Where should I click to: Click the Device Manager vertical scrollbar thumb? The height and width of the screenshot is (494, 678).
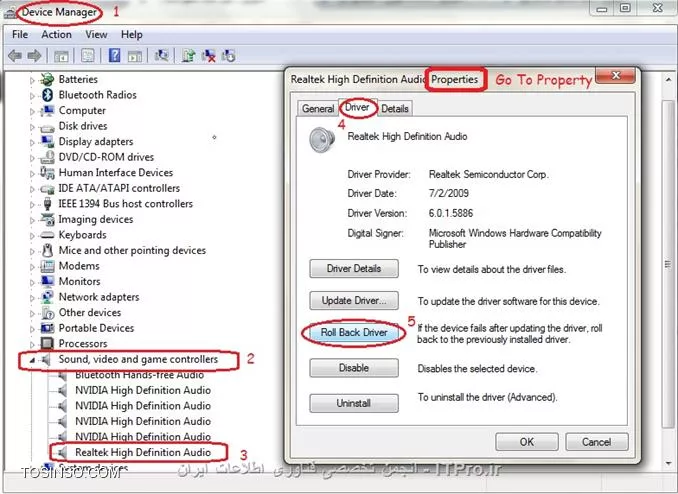[668, 264]
